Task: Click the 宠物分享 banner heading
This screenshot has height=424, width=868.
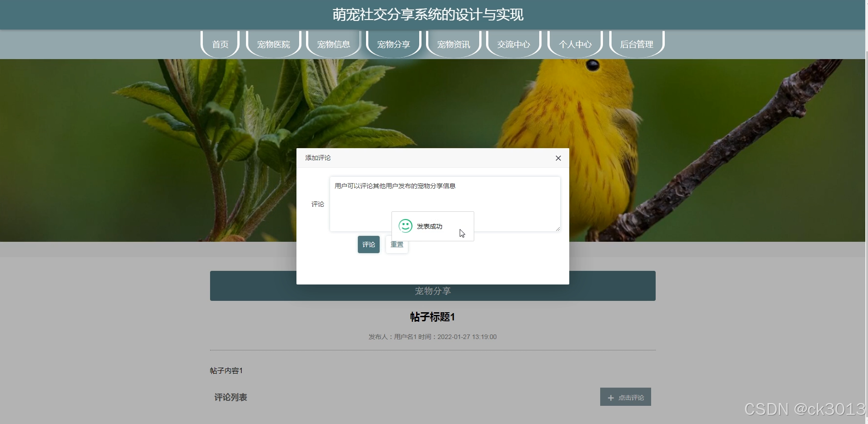Action: 432,291
